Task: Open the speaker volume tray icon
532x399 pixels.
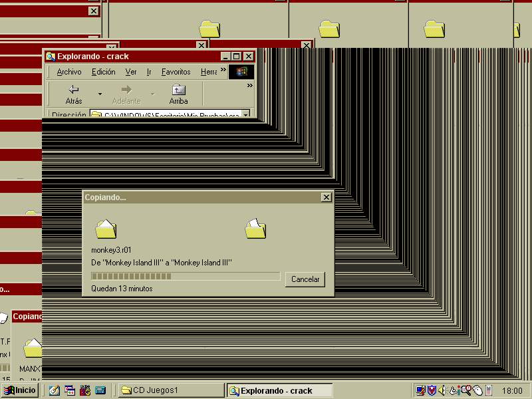Action: click(x=442, y=390)
